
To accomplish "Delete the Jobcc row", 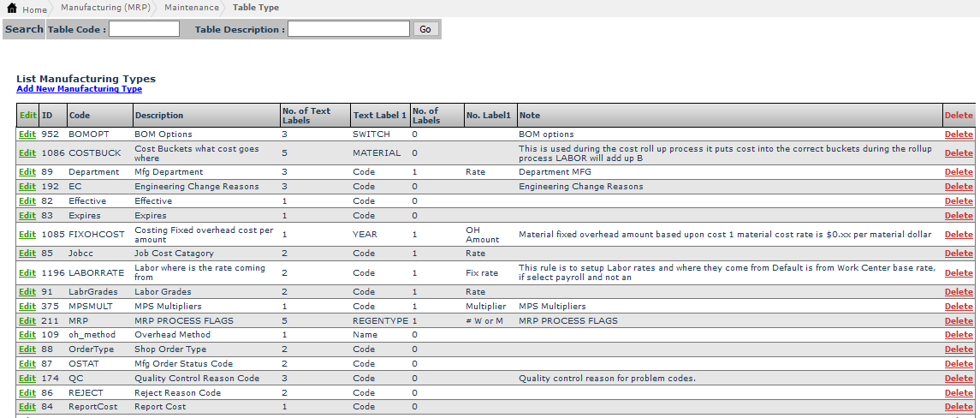I will [959, 254].
